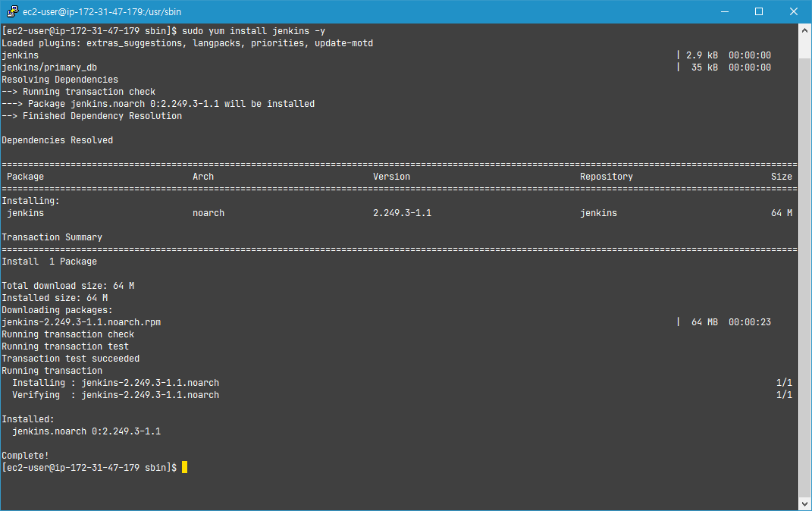Click the '1/1' count on the Verifying row
Viewport: 812px width, 511px height.
784,395
